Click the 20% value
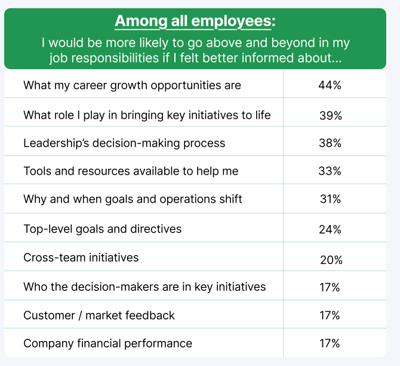Image resolution: width=400 pixels, height=366 pixels. [331, 260]
